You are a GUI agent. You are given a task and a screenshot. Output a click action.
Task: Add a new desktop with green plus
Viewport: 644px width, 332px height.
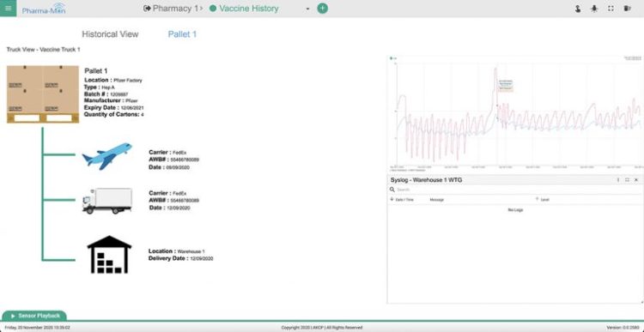tap(322, 9)
